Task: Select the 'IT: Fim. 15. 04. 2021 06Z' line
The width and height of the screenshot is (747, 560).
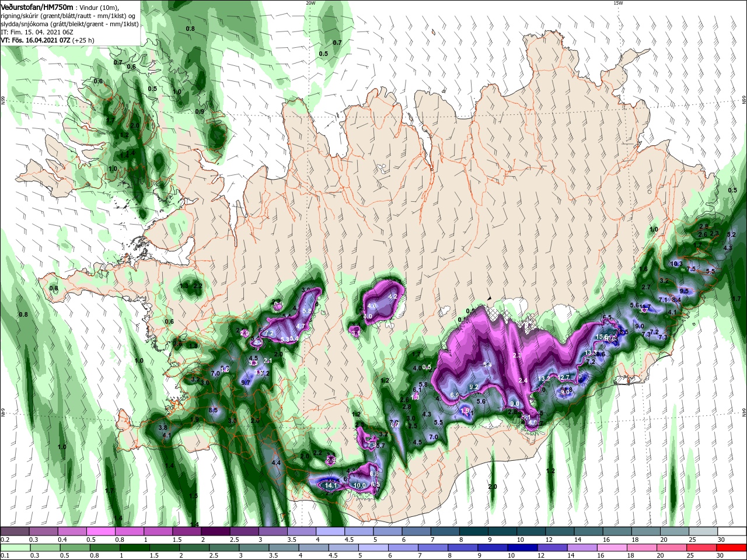Action: pos(38,32)
